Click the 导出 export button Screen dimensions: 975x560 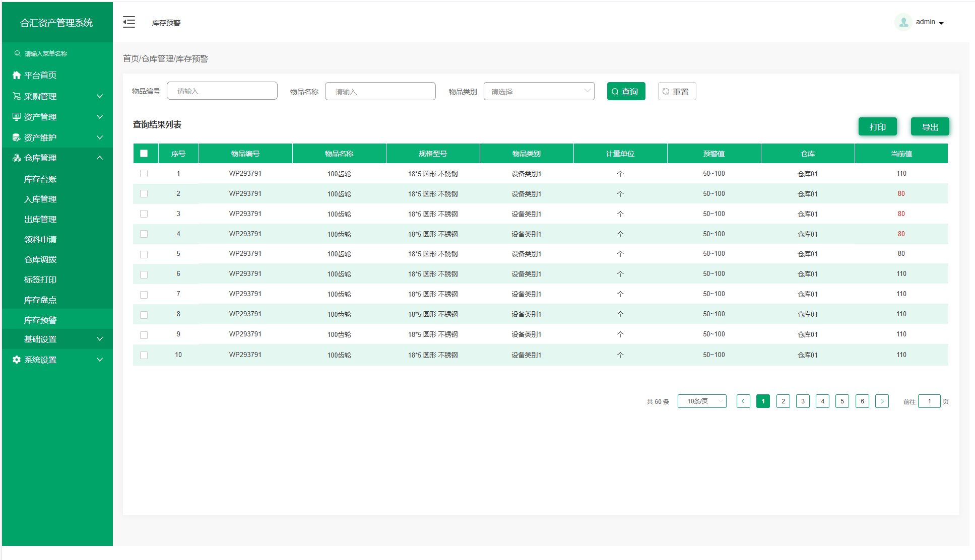pyautogui.click(x=930, y=127)
